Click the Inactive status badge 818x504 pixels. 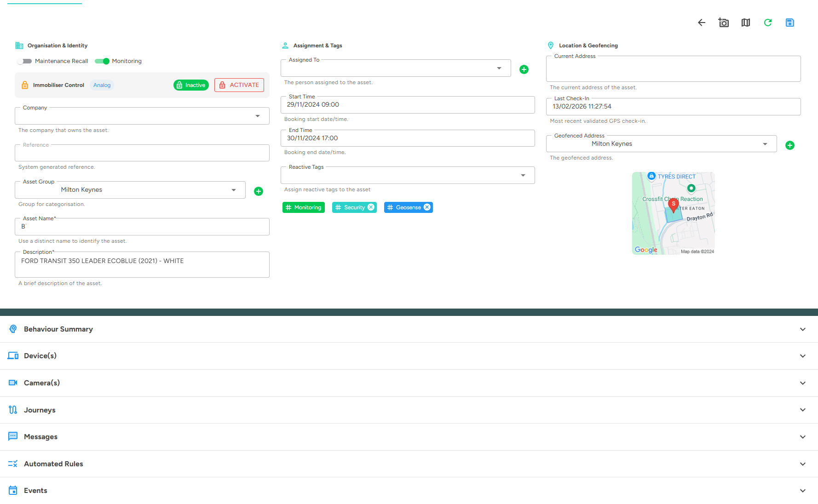(191, 85)
